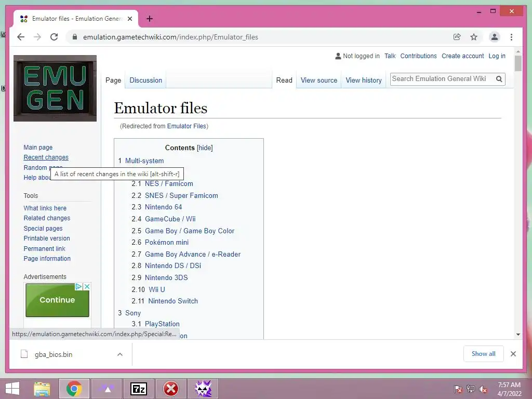Open the Windows Start menu
Viewport: 532px width, 399px height.
pyautogui.click(x=12, y=389)
